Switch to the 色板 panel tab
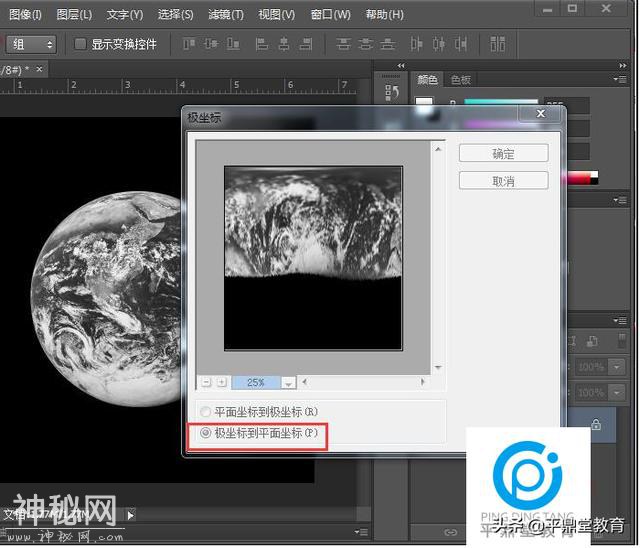The width and height of the screenshot is (640, 548). pyautogui.click(x=461, y=80)
